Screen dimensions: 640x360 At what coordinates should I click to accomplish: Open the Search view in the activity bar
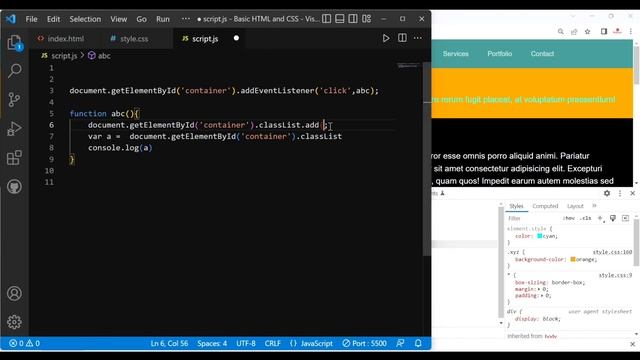click(15, 71)
